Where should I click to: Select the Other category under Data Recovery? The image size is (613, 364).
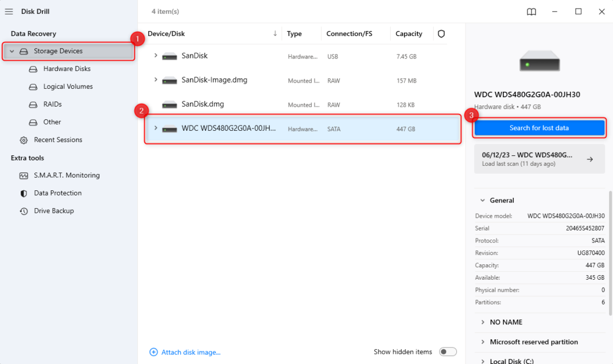[51, 122]
